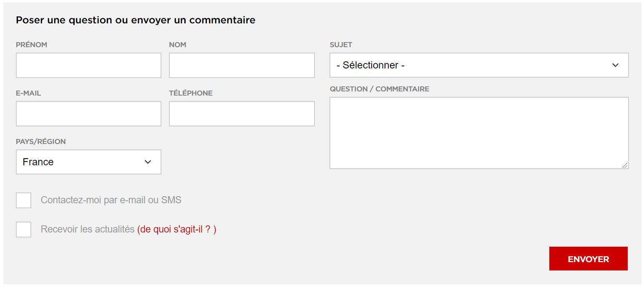The image size is (644, 288).
Task: Click the form heading text
Action: 136,20
